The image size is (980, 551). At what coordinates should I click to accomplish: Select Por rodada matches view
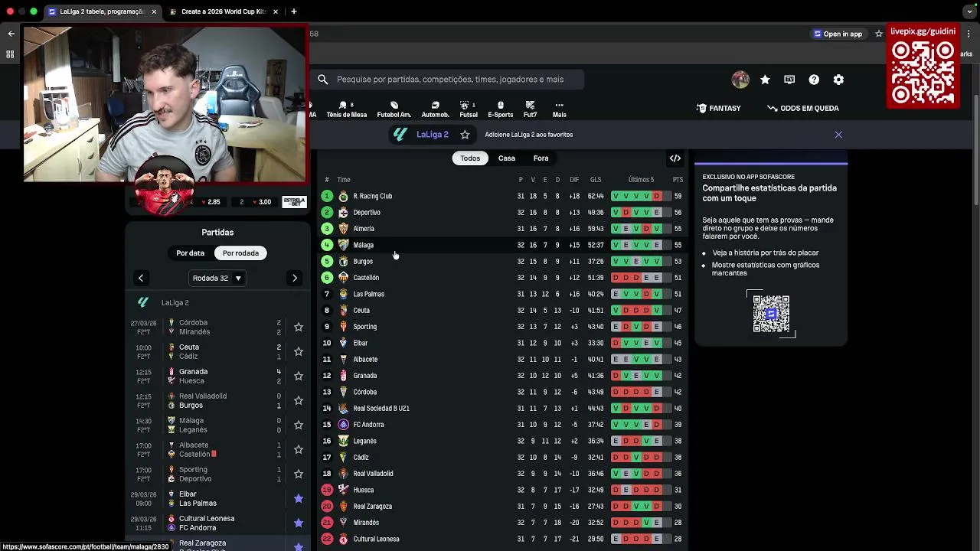pos(240,253)
